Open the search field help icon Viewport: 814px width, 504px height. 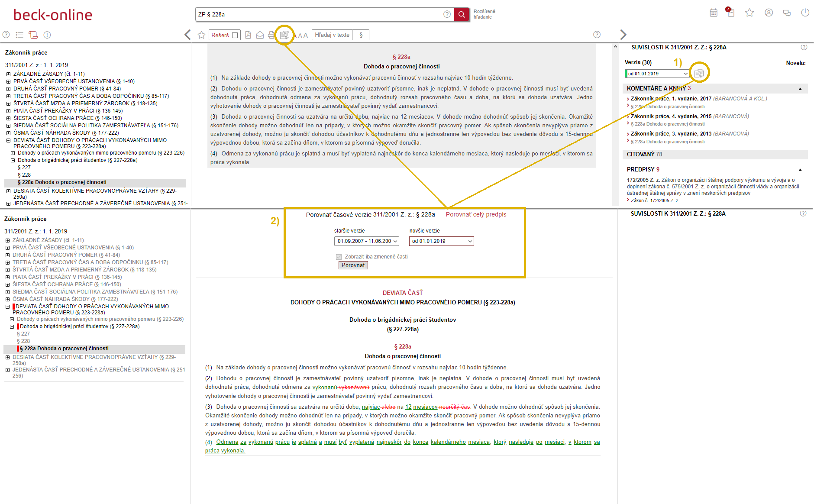pyautogui.click(x=447, y=14)
